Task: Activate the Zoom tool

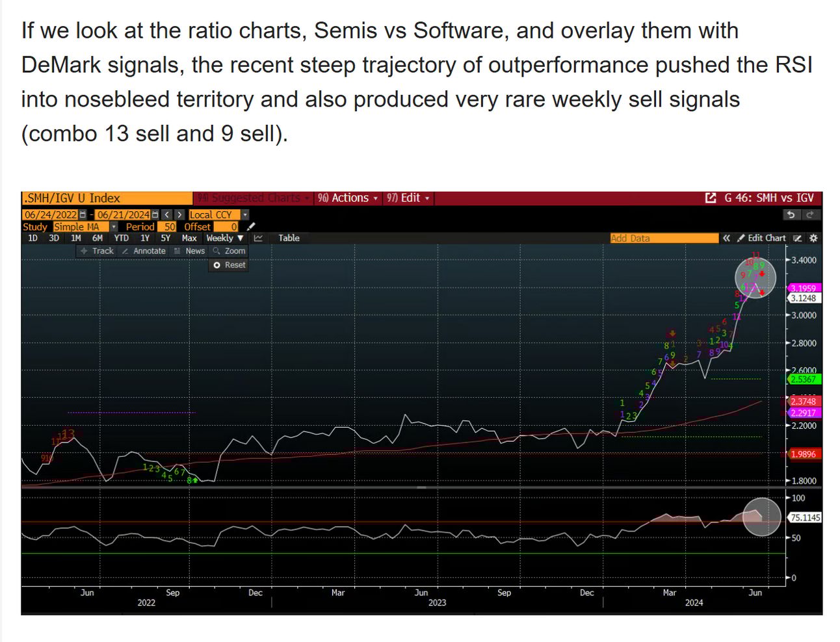Action: point(230,251)
